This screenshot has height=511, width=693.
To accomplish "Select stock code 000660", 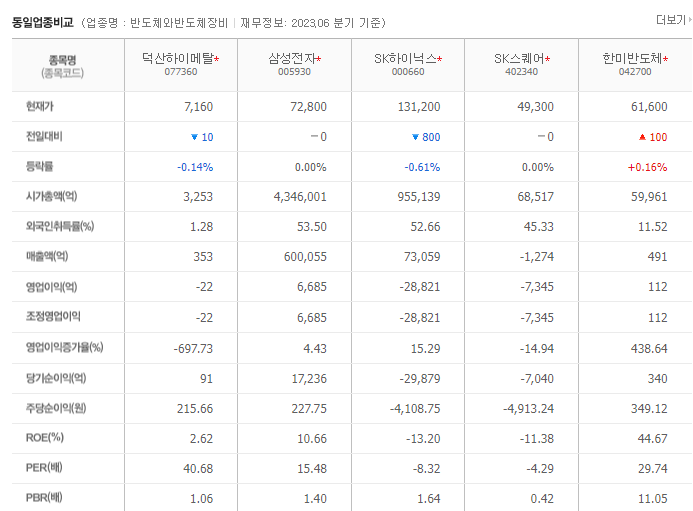I will 408,72.
